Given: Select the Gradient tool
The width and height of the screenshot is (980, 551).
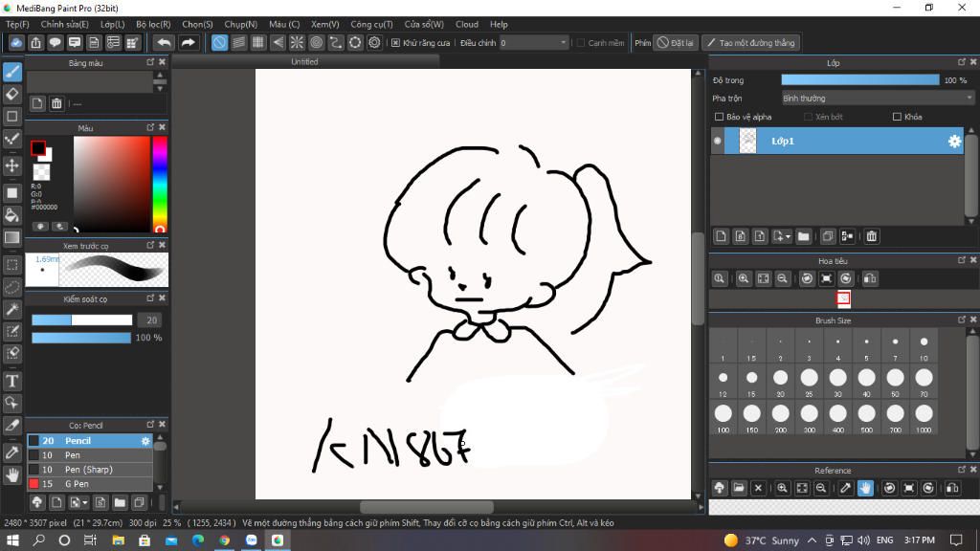Looking at the screenshot, I should tap(12, 238).
